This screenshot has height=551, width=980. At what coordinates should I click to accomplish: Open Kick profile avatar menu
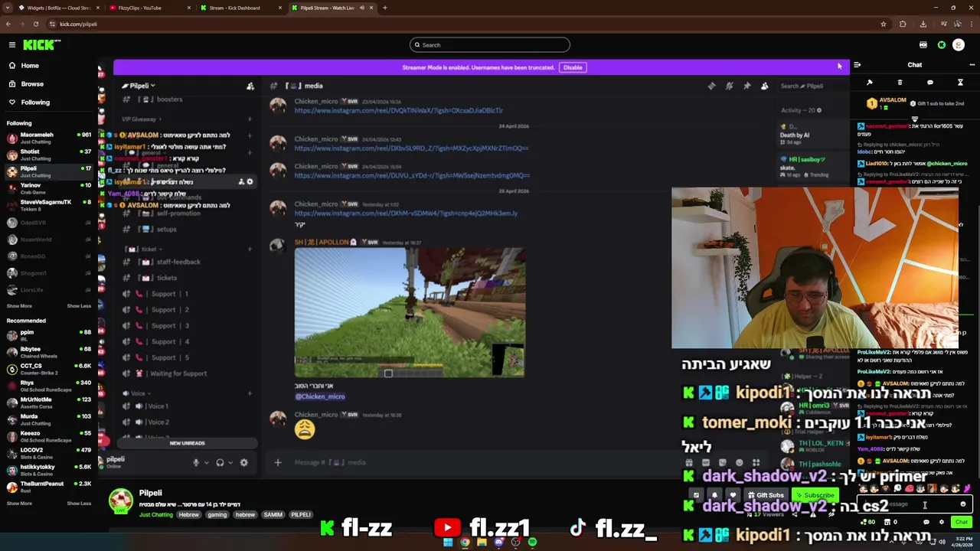[x=959, y=45]
